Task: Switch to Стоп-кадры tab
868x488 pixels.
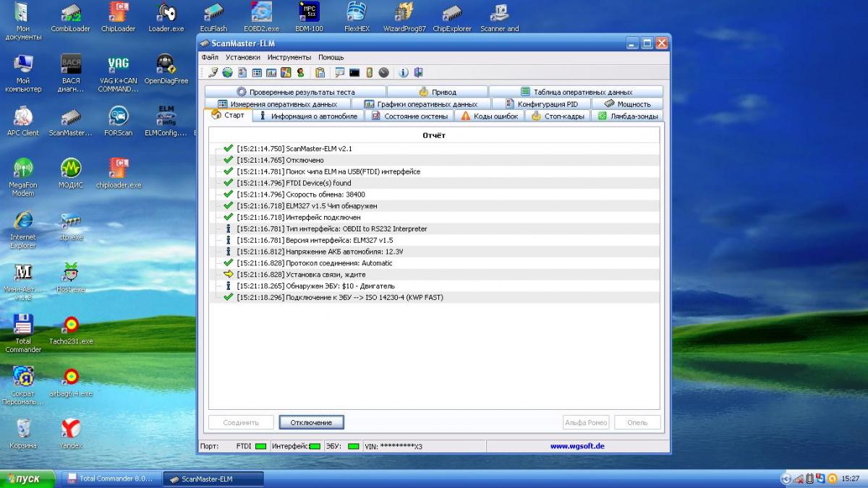Action: (558, 116)
